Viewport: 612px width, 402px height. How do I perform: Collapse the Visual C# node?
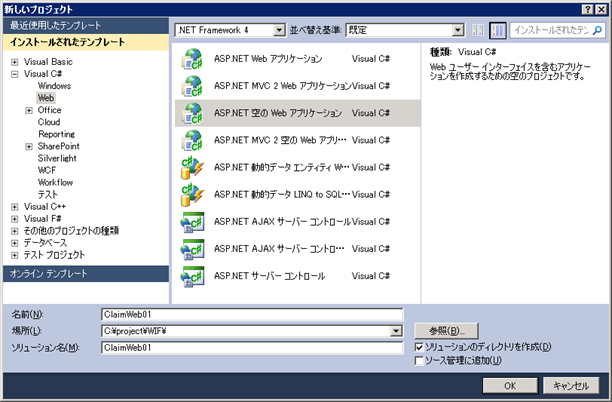[14, 74]
